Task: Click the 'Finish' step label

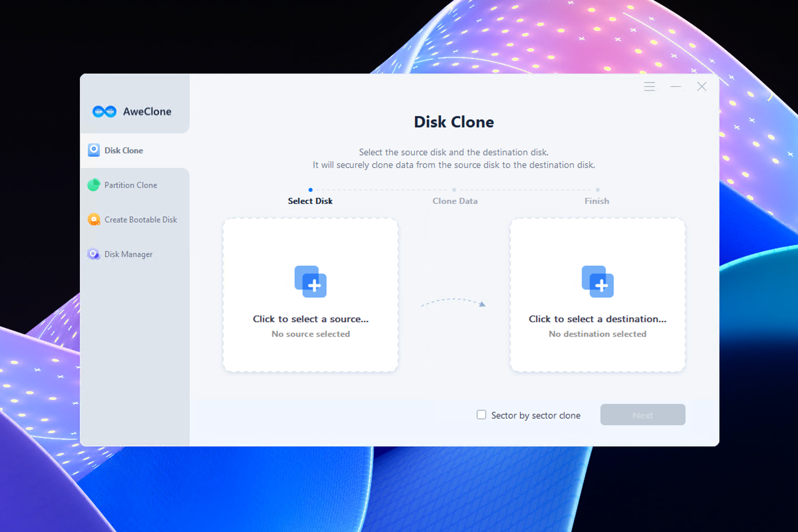Action: pos(597,201)
